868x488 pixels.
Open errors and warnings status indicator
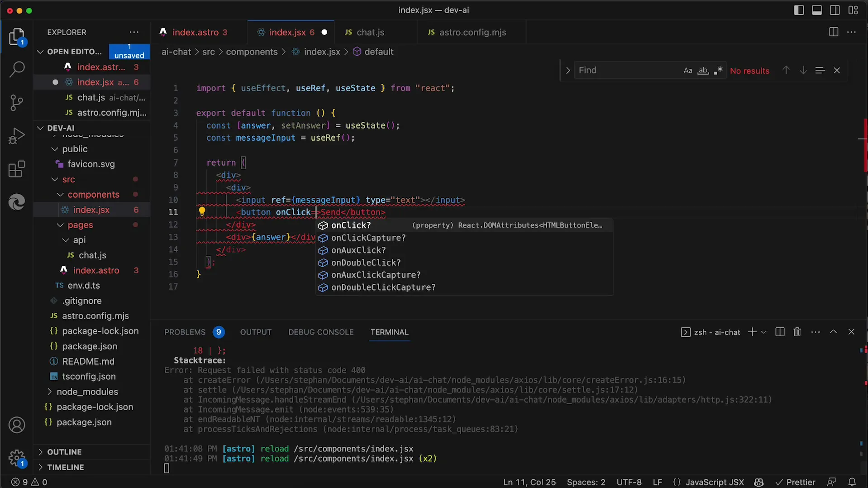tap(29, 482)
